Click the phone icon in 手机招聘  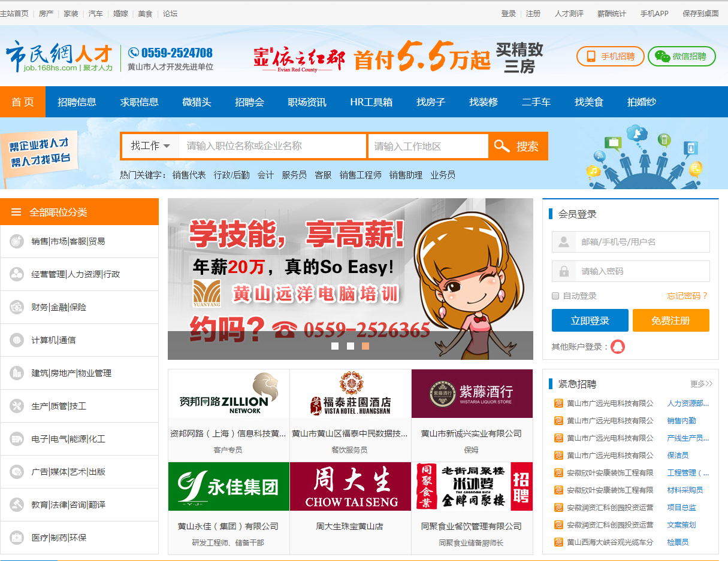[591, 56]
